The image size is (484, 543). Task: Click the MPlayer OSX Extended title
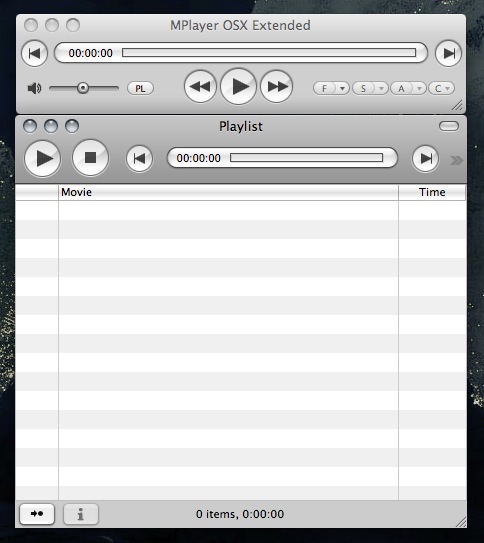click(x=240, y=25)
